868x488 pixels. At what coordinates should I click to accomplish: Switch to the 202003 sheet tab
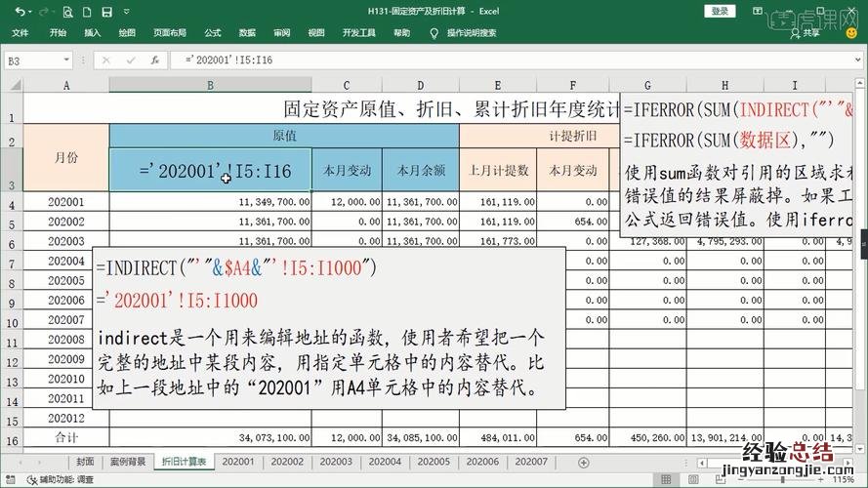pos(336,462)
